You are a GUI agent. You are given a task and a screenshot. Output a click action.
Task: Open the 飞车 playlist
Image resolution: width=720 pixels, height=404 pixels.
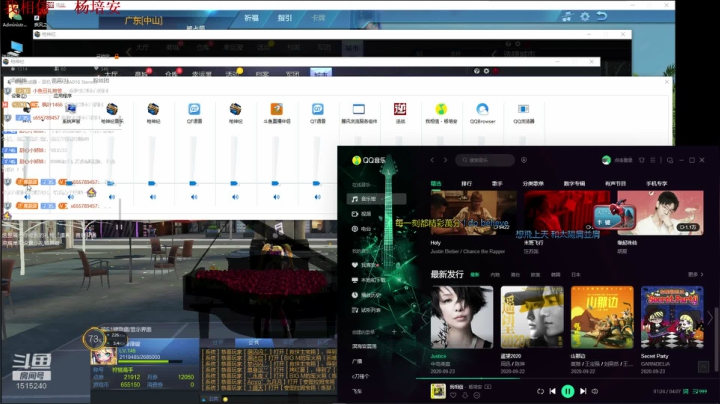tap(357, 391)
